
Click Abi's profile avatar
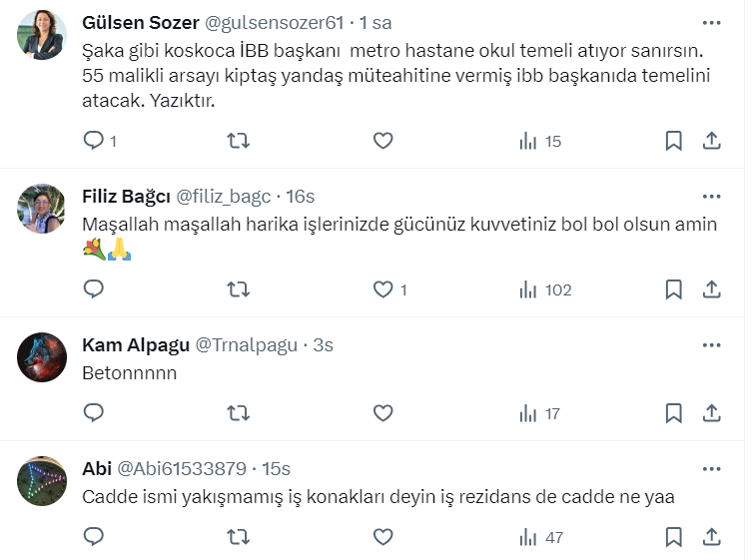tap(42, 481)
